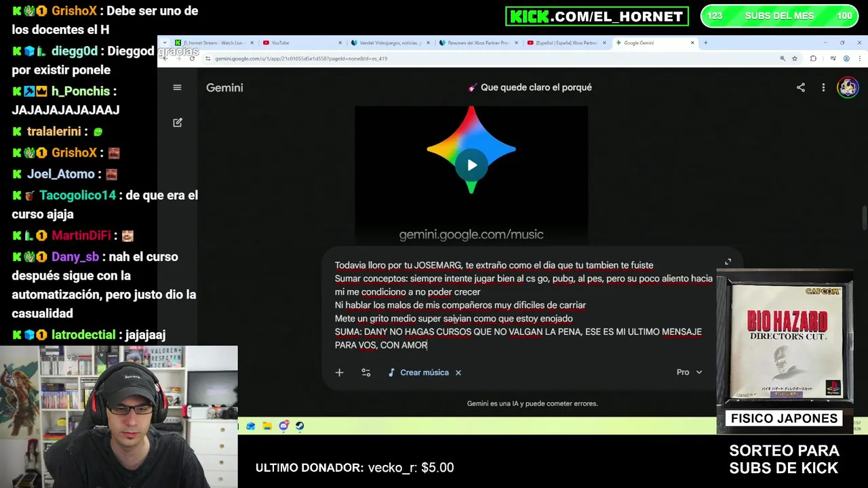
Task: Click the Gemini page vertical scrollbar
Action: pos(864,218)
